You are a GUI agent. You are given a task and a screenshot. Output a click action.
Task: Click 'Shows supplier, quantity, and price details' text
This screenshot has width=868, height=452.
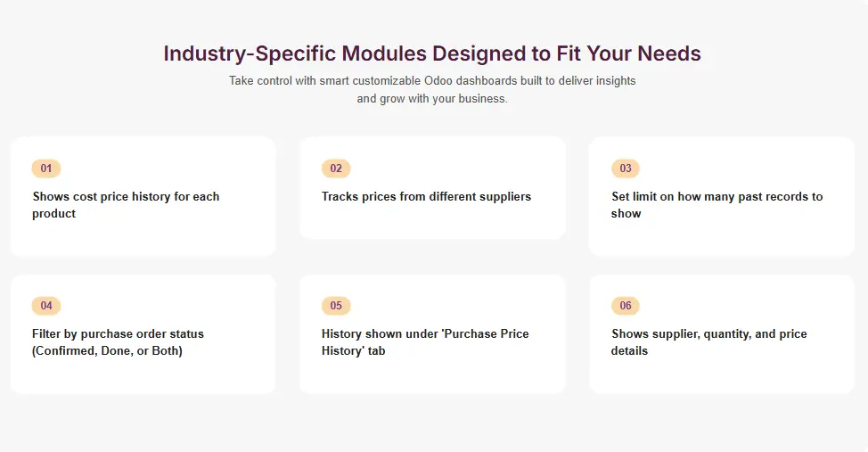click(708, 333)
